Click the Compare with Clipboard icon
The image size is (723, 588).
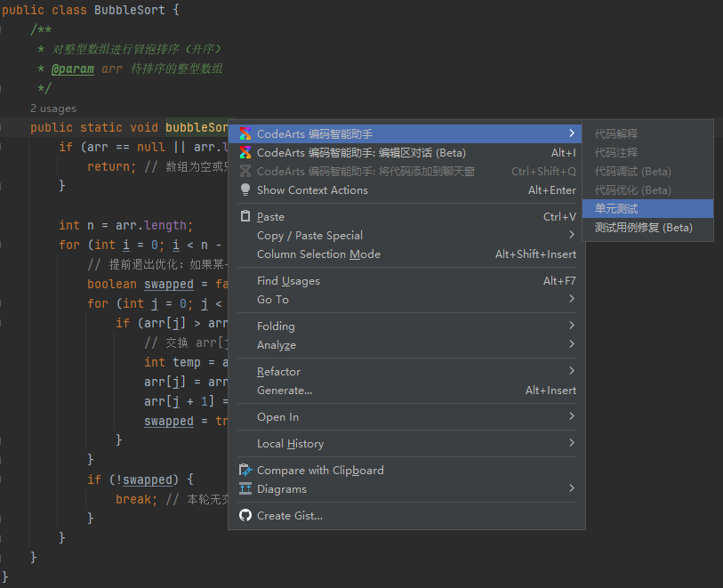[245, 471]
